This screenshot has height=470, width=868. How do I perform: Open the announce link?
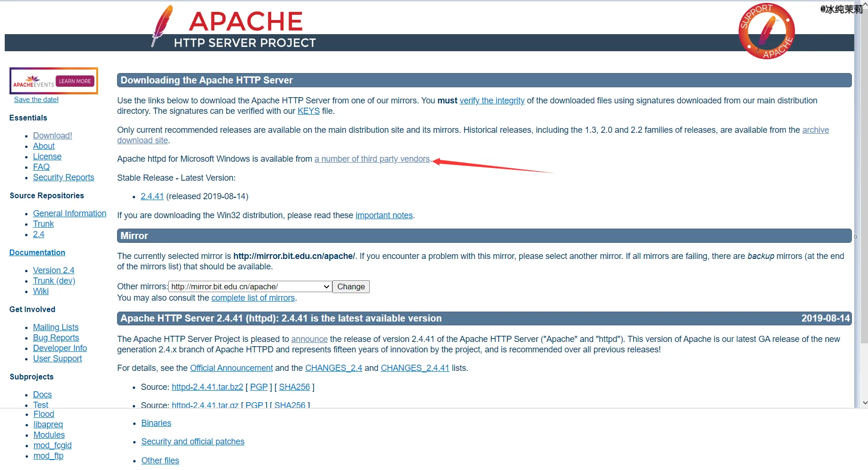[x=310, y=339]
